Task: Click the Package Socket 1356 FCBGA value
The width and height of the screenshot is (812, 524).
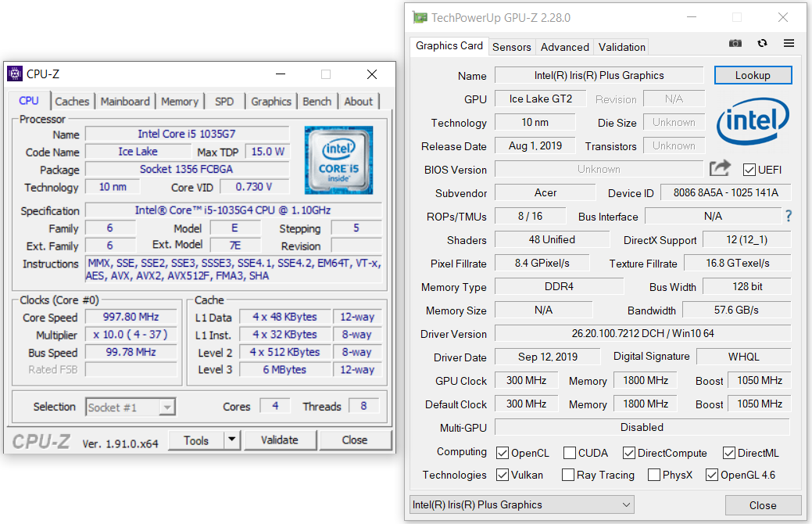Action: [187, 169]
